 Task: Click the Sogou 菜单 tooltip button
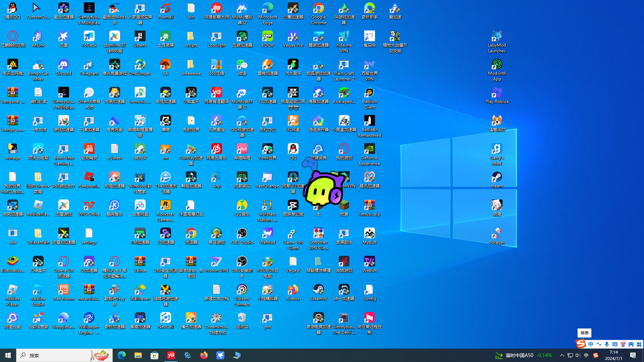click(x=584, y=333)
